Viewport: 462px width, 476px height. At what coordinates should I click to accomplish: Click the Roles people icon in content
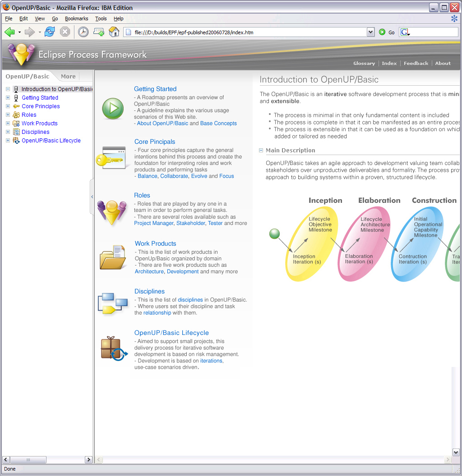[x=112, y=212]
